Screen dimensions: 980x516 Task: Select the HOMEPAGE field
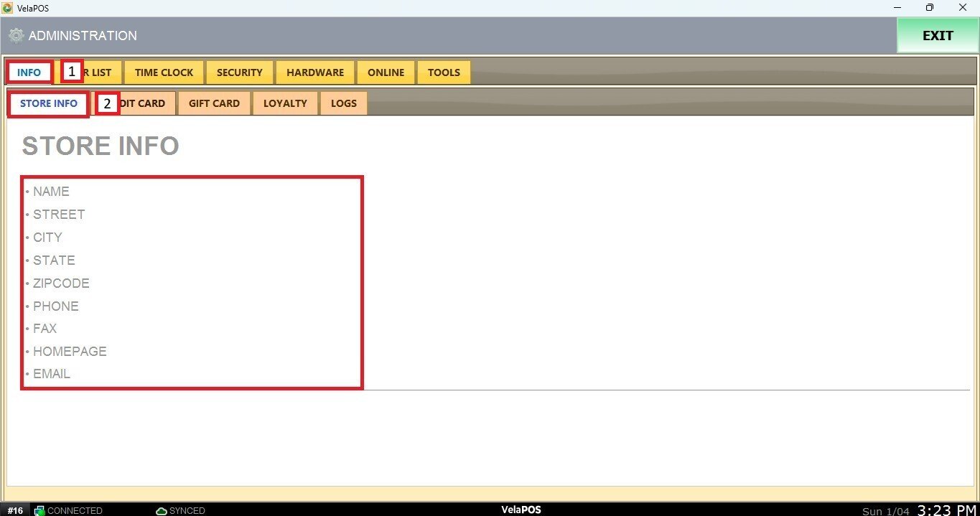pyautogui.click(x=70, y=352)
